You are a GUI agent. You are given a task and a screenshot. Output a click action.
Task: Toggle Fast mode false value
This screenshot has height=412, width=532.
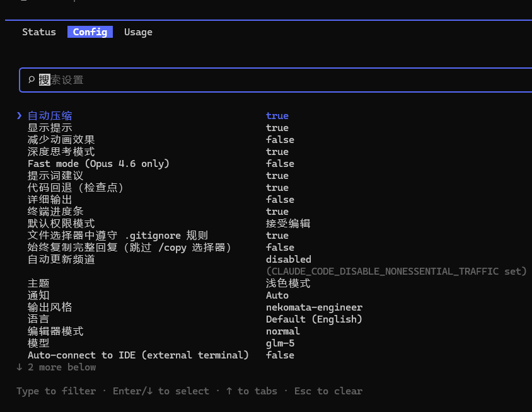(280, 164)
